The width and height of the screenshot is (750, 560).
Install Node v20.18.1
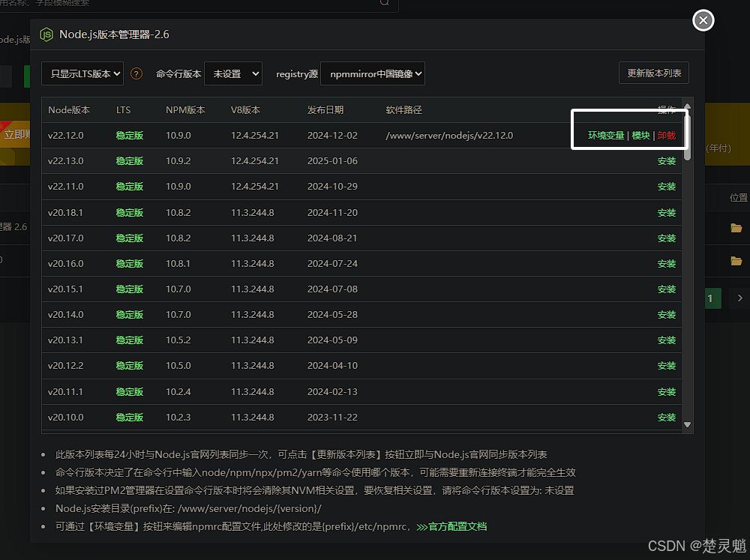pyautogui.click(x=666, y=212)
